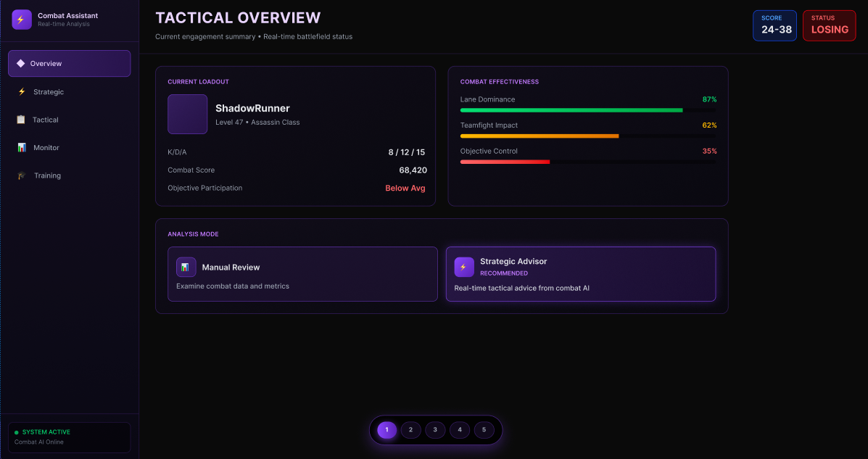Go to the Tactical section
The width and height of the screenshot is (868, 459).
[x=69, y=120]
